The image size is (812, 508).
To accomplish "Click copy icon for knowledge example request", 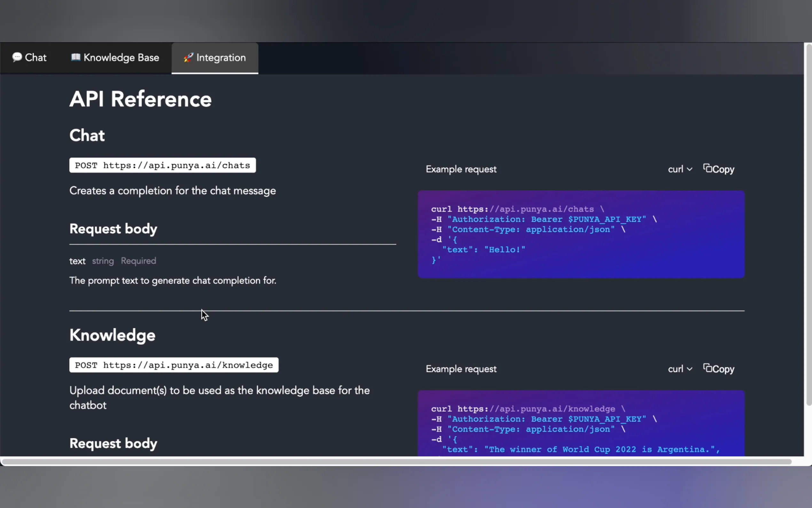I will pos(707,368).
